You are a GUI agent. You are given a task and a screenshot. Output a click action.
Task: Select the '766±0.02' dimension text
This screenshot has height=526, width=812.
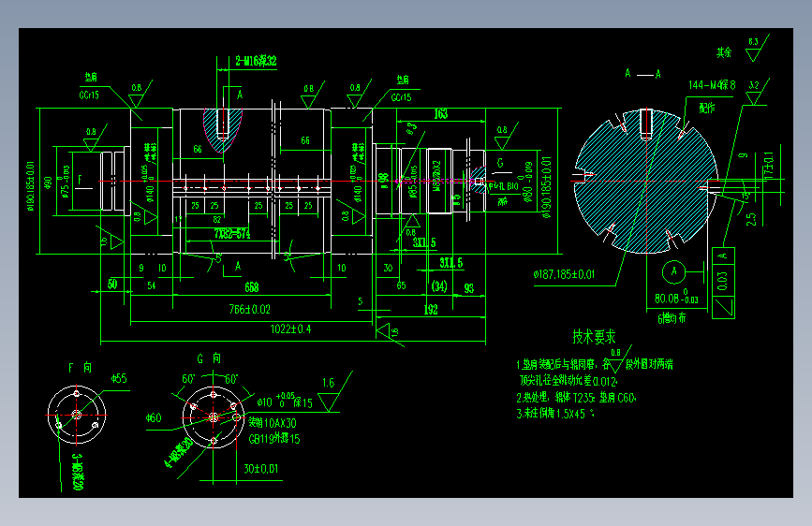point(250,309)
